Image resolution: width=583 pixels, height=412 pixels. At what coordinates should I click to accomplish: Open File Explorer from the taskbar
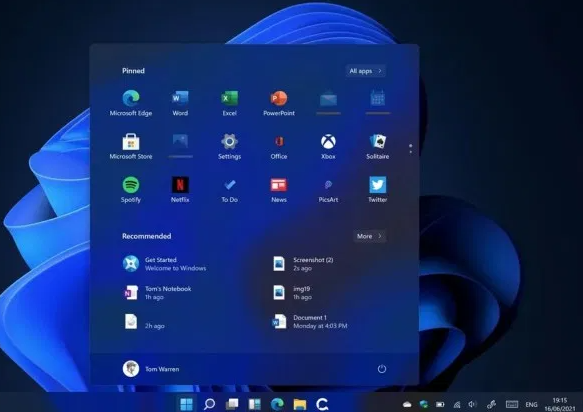click(300, 404)
